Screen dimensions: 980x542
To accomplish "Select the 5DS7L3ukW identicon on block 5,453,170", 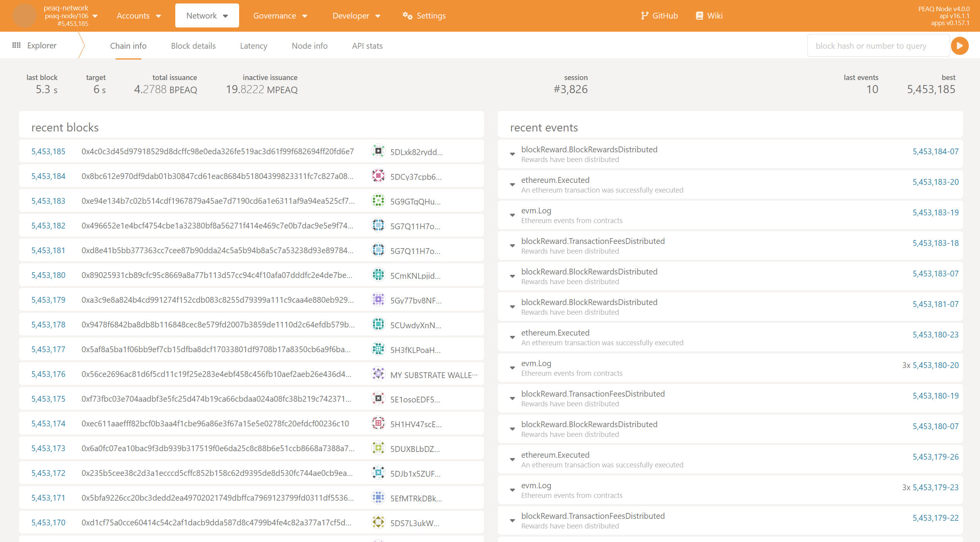I will (378, 522).
